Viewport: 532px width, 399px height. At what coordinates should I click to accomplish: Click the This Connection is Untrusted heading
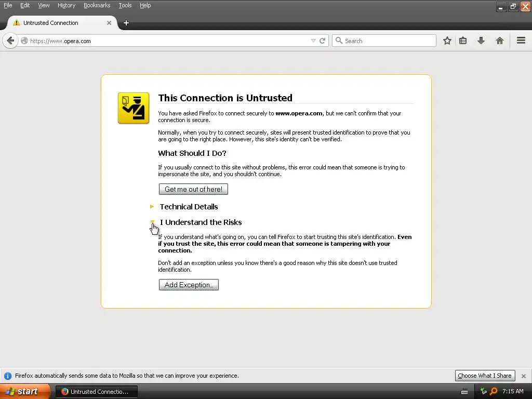pos(225,98)
